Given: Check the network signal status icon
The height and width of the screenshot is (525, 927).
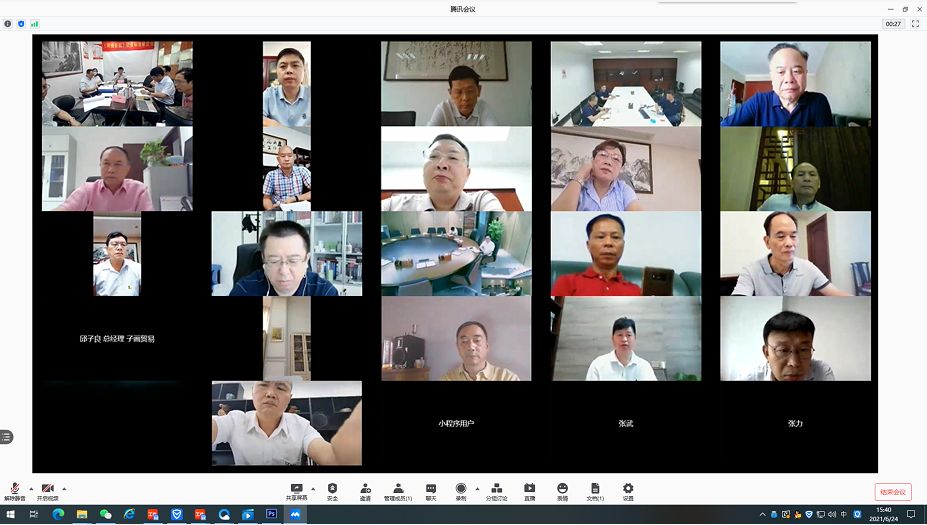Looking at the screenshot, I should [x=35, y=23].
